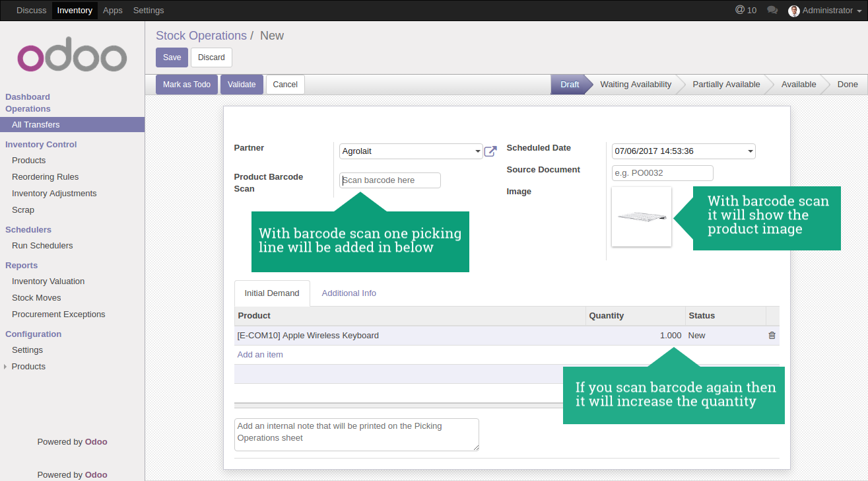Image resolution: width=868 pixels, height=481 pixels.
Task: Click the Administrator avatar picture
Action: (x=793, y=11)
